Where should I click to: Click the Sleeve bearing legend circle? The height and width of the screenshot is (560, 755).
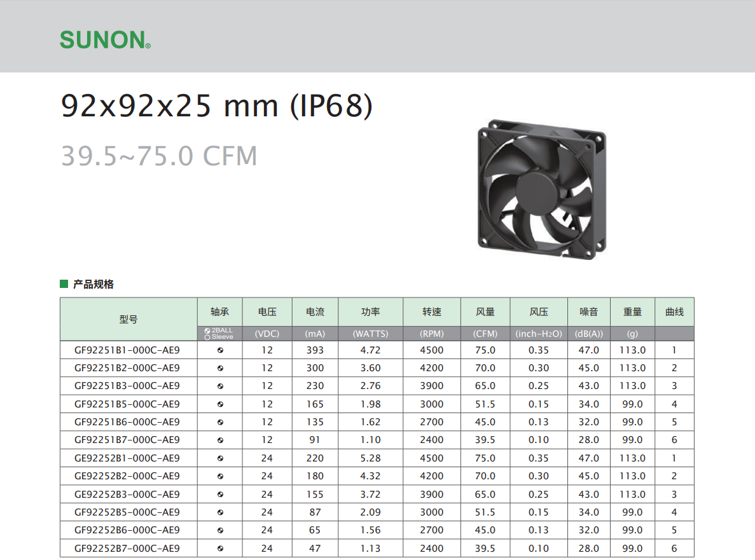pos(207,338)
